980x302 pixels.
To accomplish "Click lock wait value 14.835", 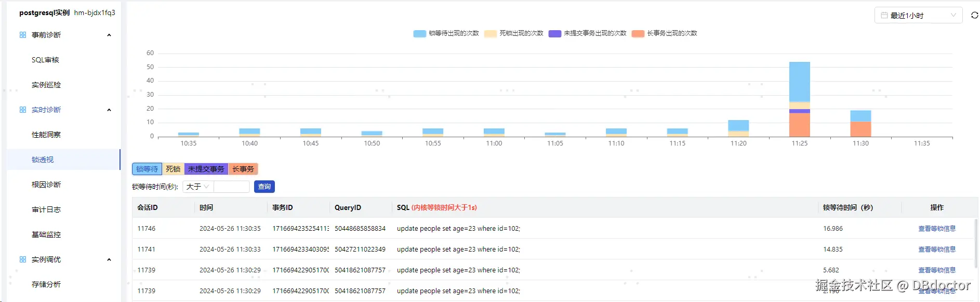I will click(833, 250).
